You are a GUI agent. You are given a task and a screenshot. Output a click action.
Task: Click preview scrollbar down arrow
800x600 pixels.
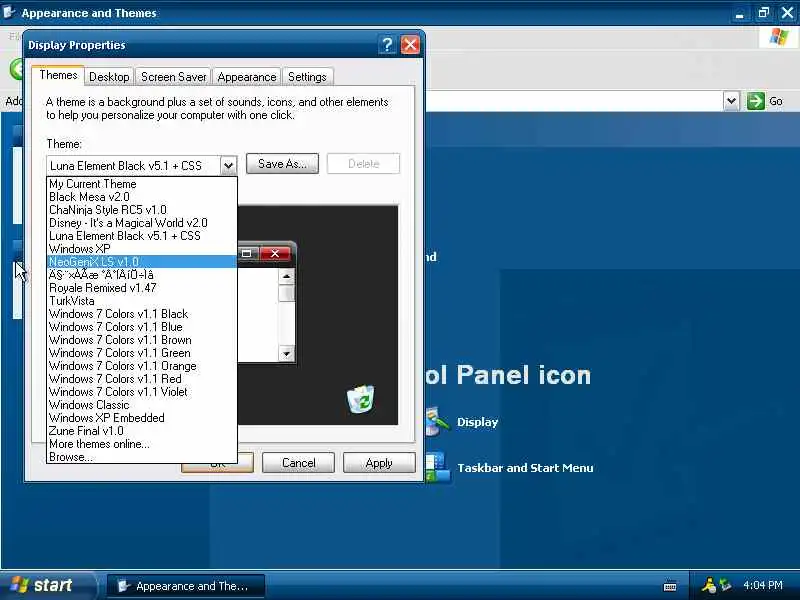click(x=286, y=354)
